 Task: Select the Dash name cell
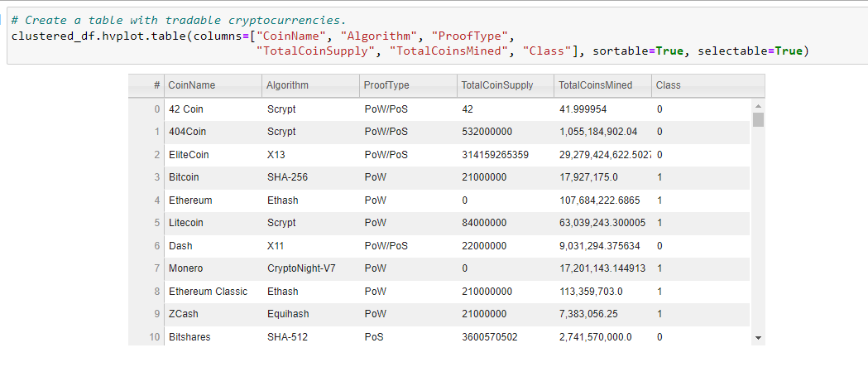(213, 245)
